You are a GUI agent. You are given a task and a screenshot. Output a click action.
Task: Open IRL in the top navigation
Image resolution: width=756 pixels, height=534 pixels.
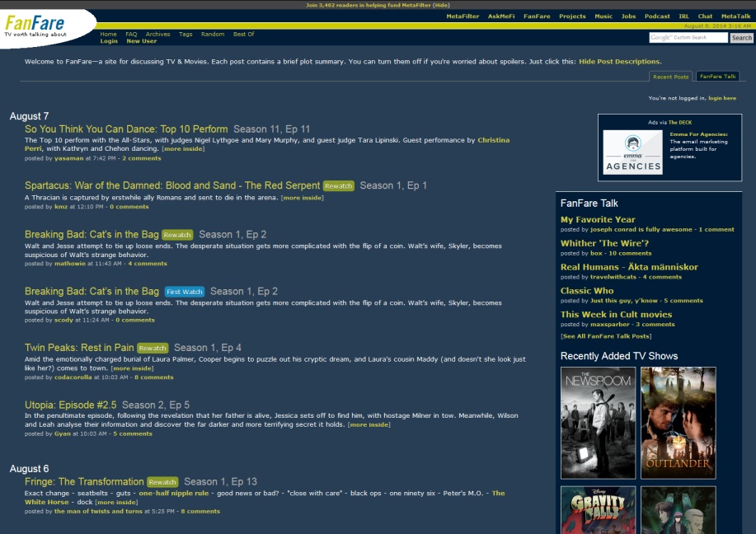tap(683, 16)
